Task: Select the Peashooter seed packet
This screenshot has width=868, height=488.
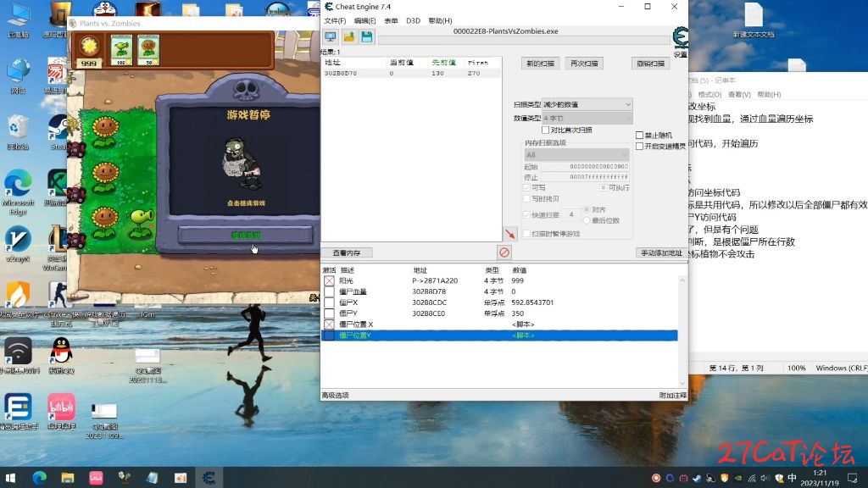Action: [x=121, y=50]
